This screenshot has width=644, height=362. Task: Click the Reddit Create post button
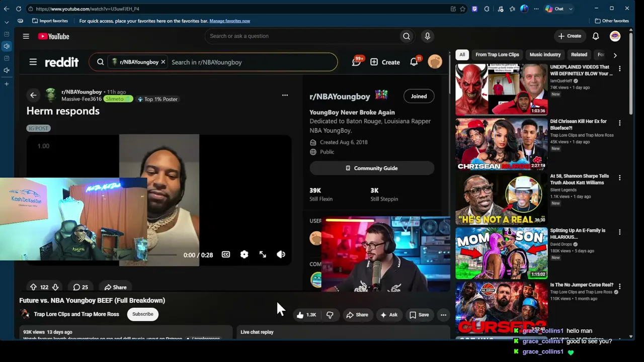(385, 62)
